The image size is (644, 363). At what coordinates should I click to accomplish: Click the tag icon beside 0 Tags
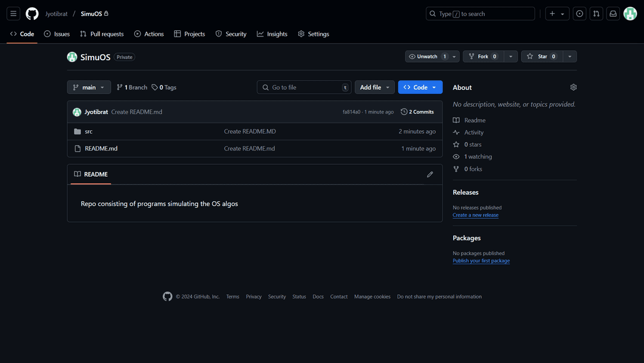tap(154, 87)
